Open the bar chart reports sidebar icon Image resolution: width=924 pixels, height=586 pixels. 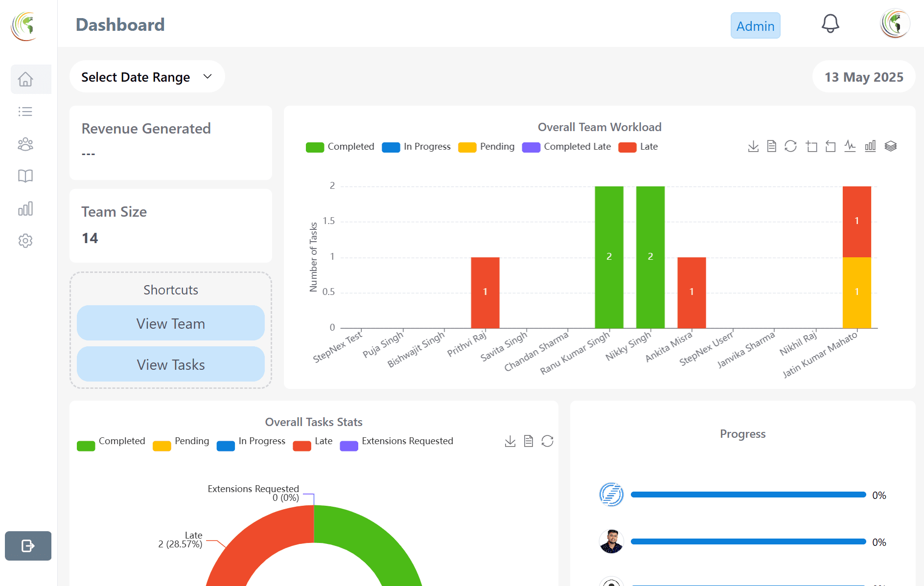[x=25, y=208]
